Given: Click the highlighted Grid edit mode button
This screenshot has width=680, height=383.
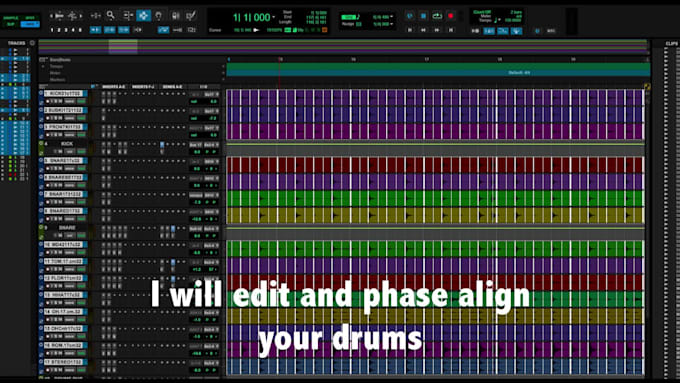Looking at the screenshot, I should (30, 24).
